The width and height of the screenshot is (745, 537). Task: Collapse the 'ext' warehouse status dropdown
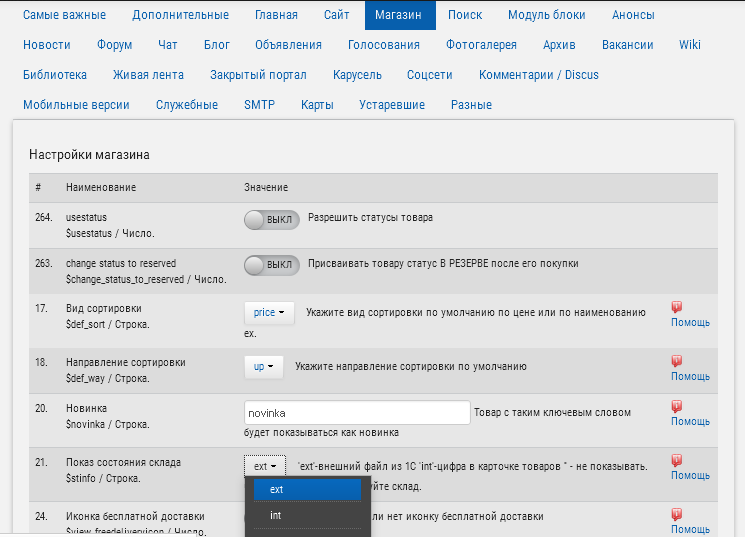(x=265, y=466)
